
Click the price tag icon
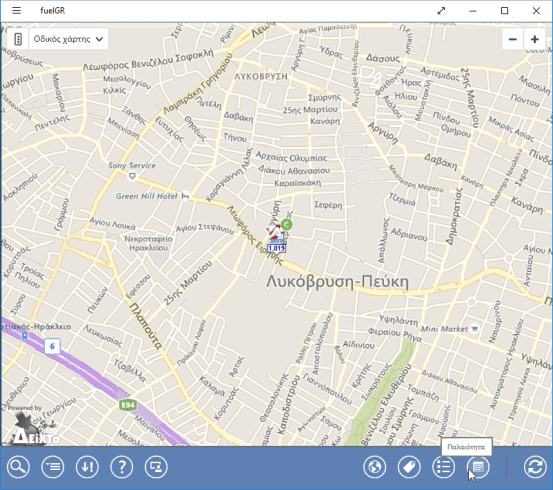409,467
